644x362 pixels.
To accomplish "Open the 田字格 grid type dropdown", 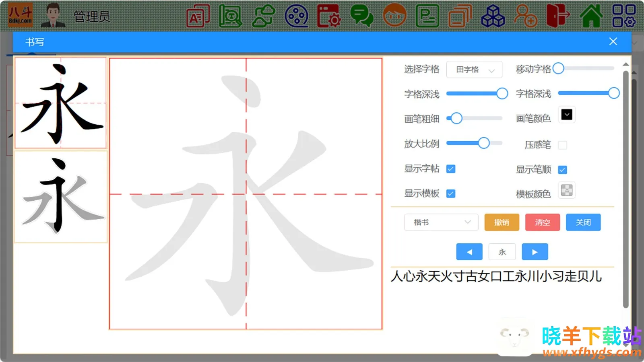I will click(474, 70).
